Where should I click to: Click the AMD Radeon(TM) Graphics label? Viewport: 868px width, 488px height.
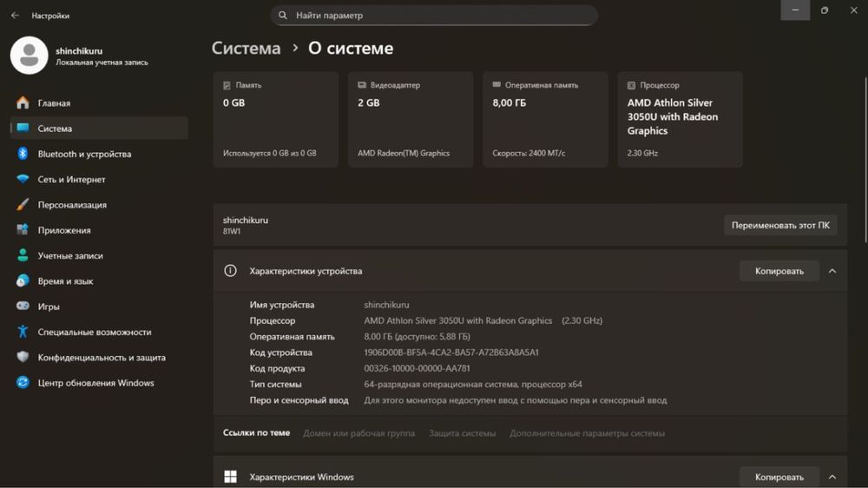pos(404,153)
